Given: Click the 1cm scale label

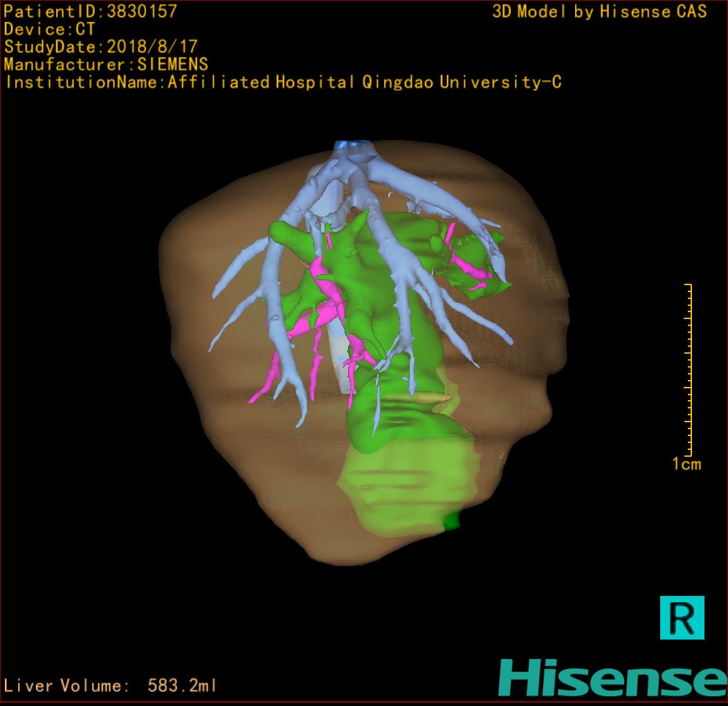Looking at the screenshot, I should (x=686, y=464).
